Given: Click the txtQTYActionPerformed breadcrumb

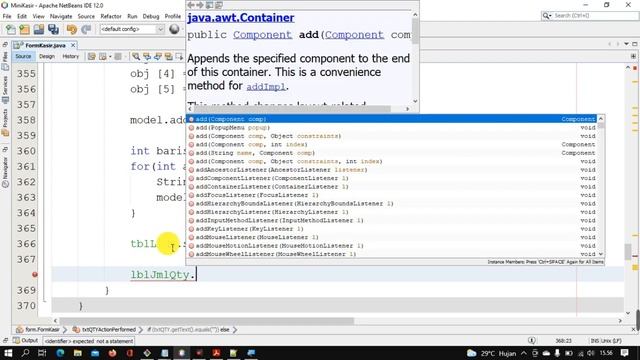Looking at the screenshot, I should 104,330.
